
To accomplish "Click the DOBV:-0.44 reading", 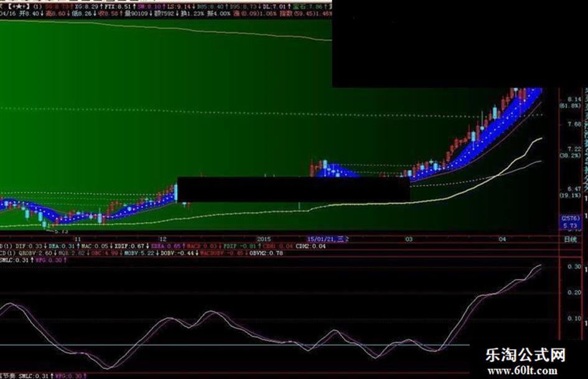I will [177, 253].
